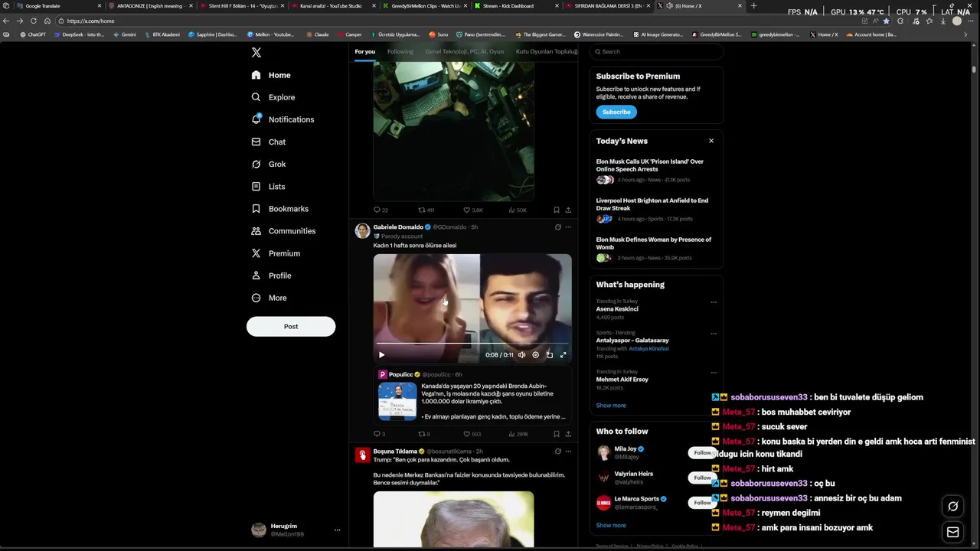
Task: Click the X logo above Home
Action: 256,52
